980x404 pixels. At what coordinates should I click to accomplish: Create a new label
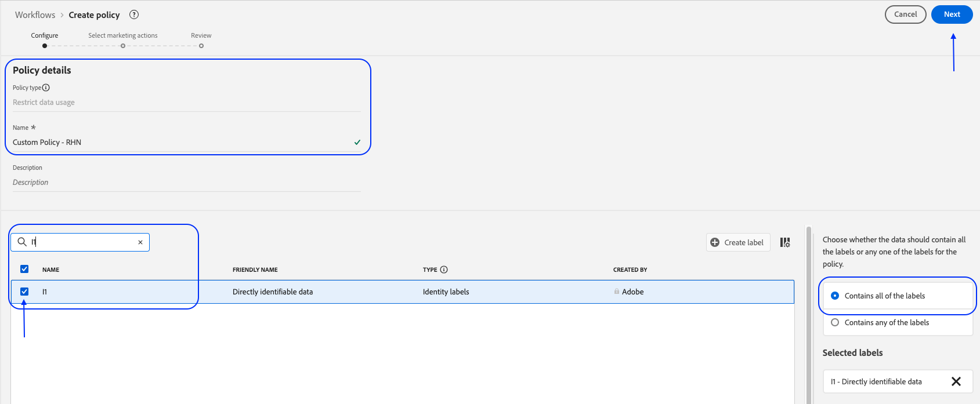pyautogui.click(x=738, y=242)
